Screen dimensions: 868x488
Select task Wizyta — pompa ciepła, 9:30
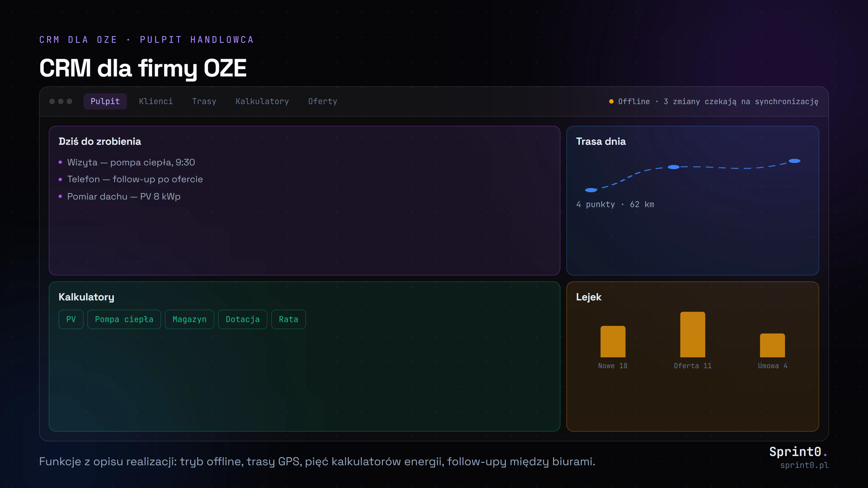pos(131,162)
